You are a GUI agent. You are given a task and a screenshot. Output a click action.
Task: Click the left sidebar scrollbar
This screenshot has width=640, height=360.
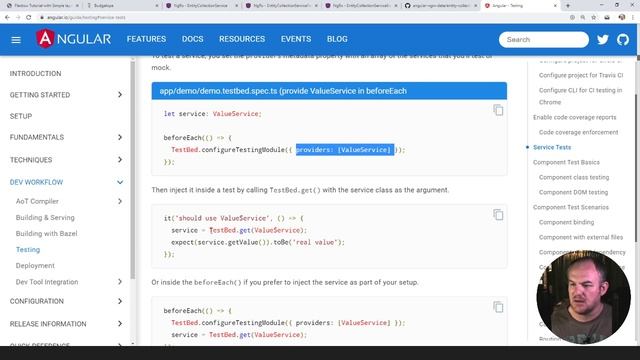coord(133,170)
